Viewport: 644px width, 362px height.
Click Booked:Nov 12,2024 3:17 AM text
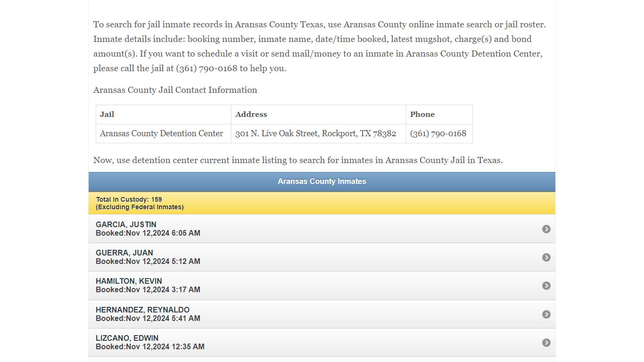coord(148,289)
